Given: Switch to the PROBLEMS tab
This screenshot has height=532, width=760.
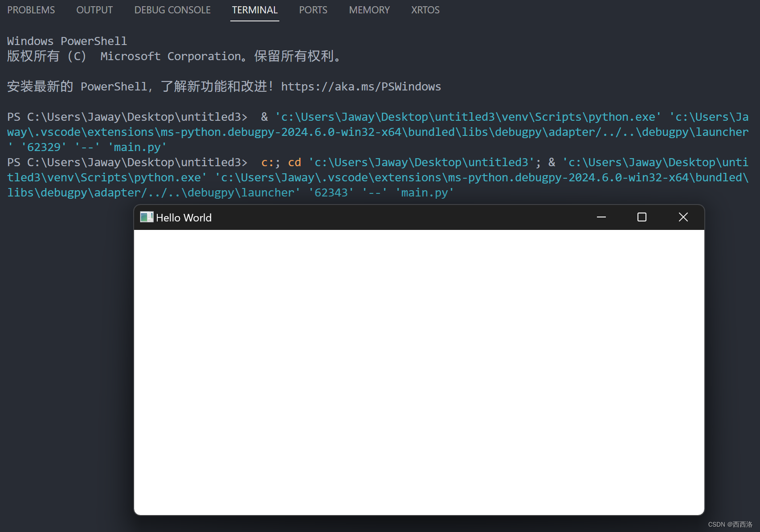Looking at the screenshot, I should pyautogui.click(x=31, y=10).
